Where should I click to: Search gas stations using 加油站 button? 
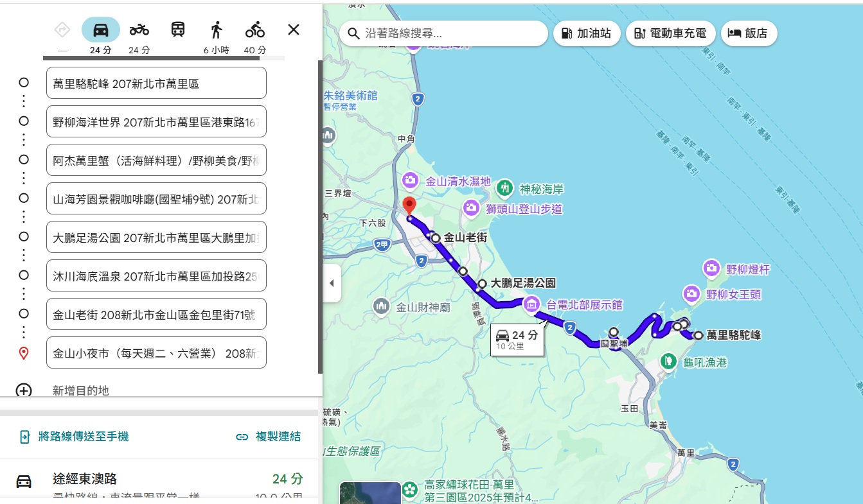point(586,33)
